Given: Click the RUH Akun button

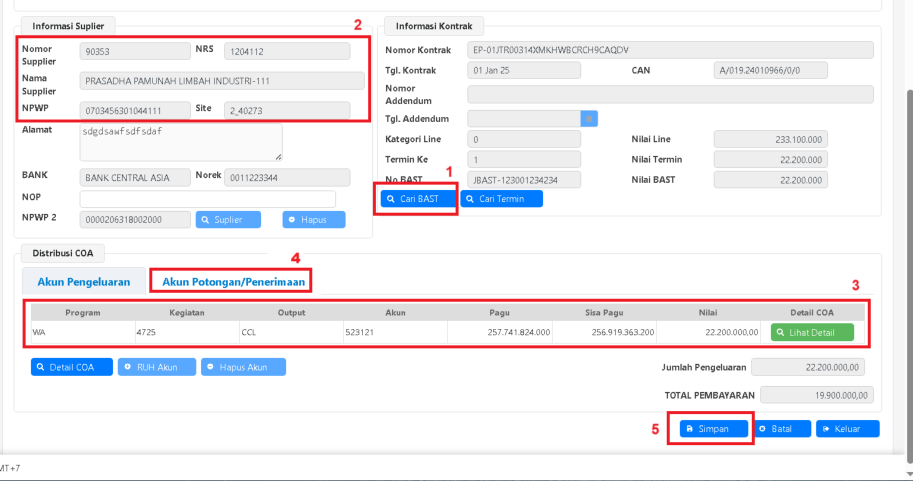Looking at the screenshot, I should (x=155, y=367).
